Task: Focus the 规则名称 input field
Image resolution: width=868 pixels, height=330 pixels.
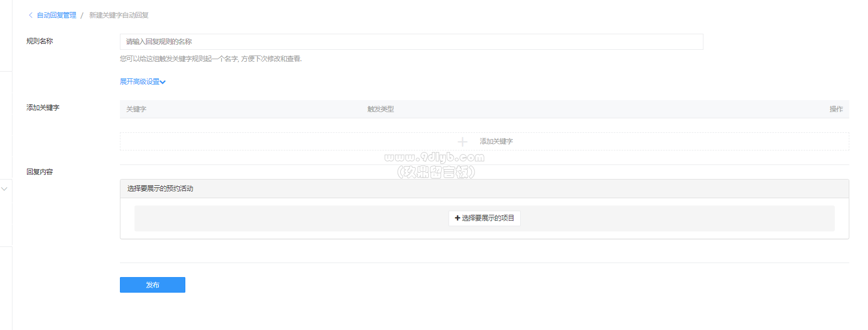Action: tap(411, 42)
